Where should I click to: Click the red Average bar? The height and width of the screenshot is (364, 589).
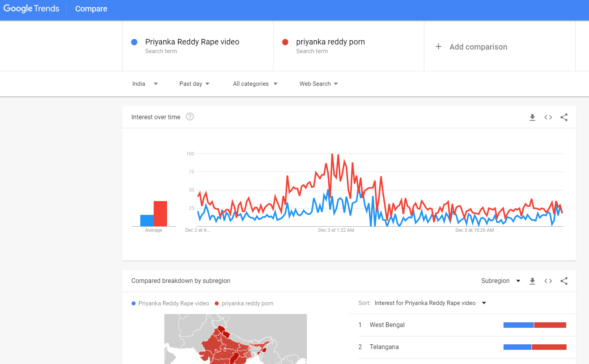click(160, 214)
